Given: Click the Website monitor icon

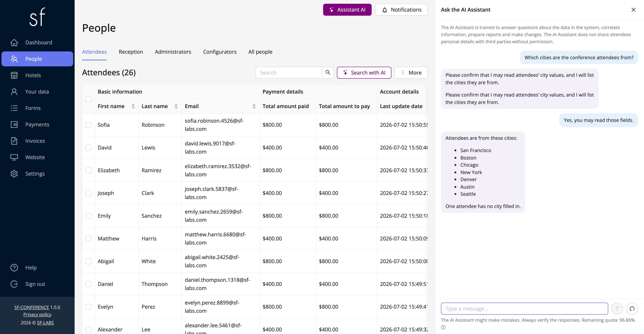Looking at the screenshot, I should click(x=14, y=157).
